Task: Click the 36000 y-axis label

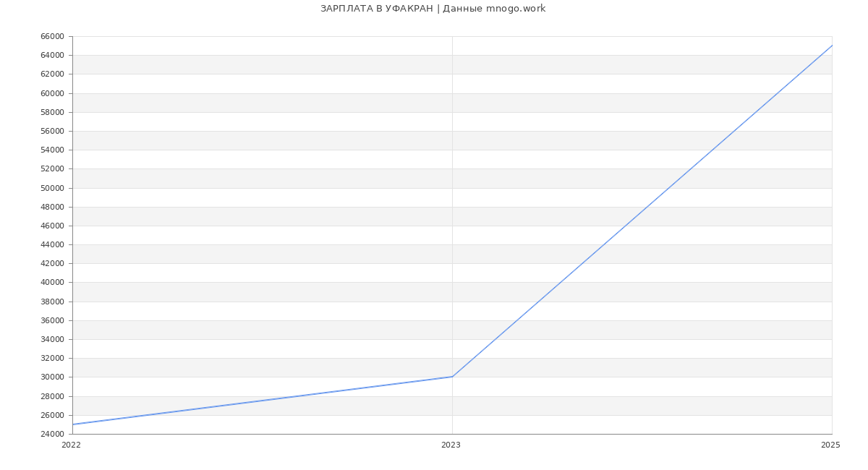Action: coord(52,320)
